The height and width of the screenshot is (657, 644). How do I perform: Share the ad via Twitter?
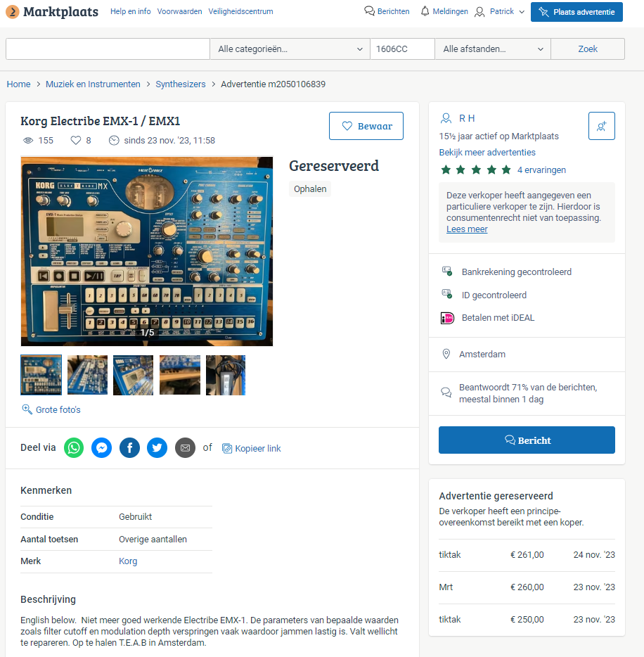coord(157,448)
